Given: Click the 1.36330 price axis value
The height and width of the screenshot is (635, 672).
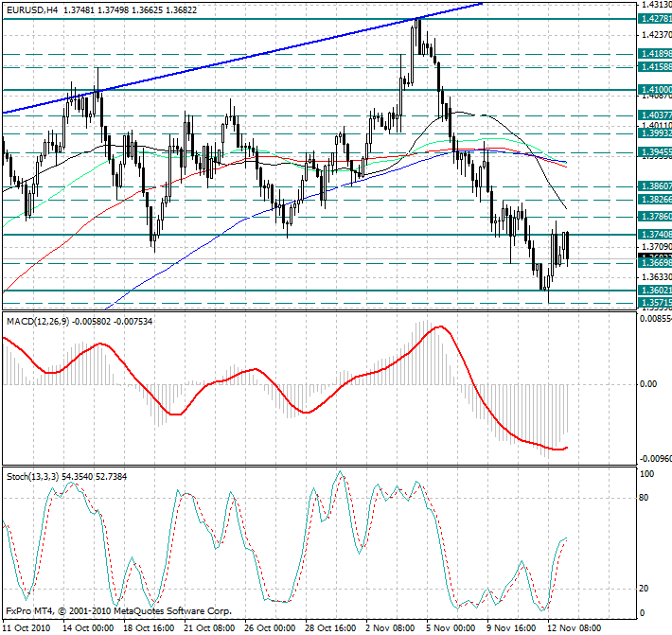Looking at the screenshot, I should pos(656,277).
